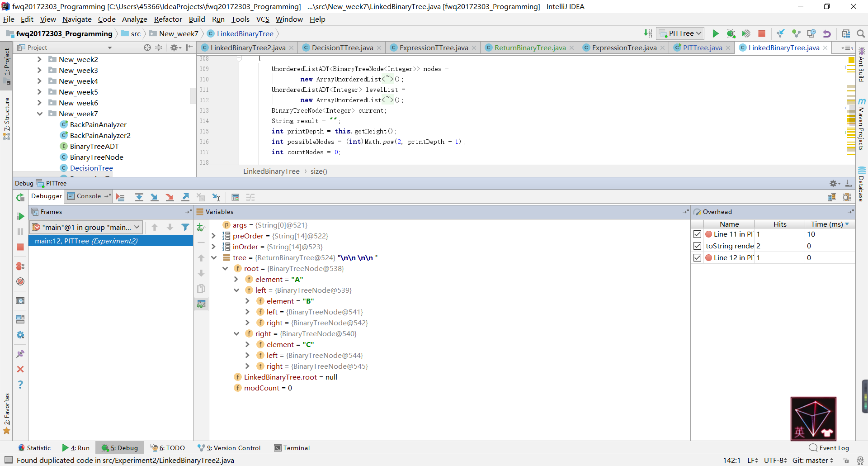The image size is (868, 466).
Task: Open the Refactor menu
Action: 168,19
